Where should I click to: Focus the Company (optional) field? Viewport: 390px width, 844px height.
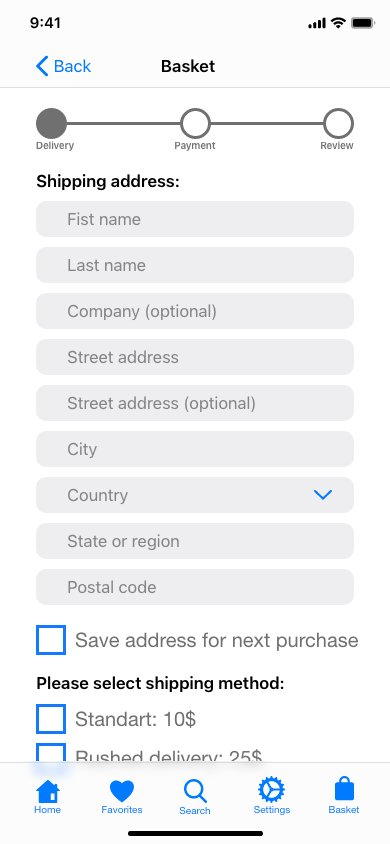(x=195, y=311)
